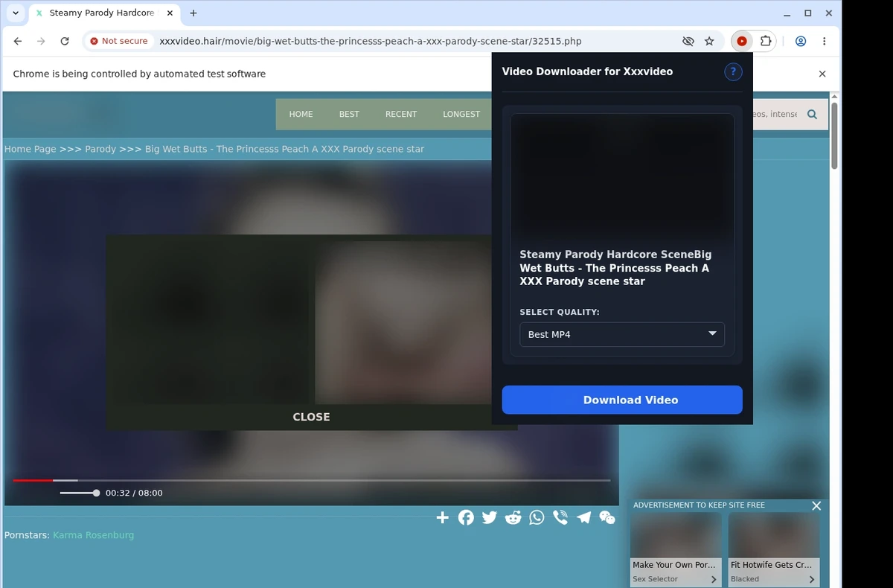Image resolution: width=893 pixels, height=588 pixels.
Task: Click the Download Video button
Action: (622, 400)
